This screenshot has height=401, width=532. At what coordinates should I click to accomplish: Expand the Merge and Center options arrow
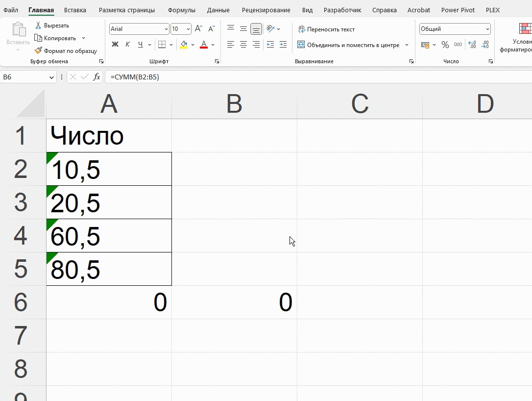[x=407, y=45]
